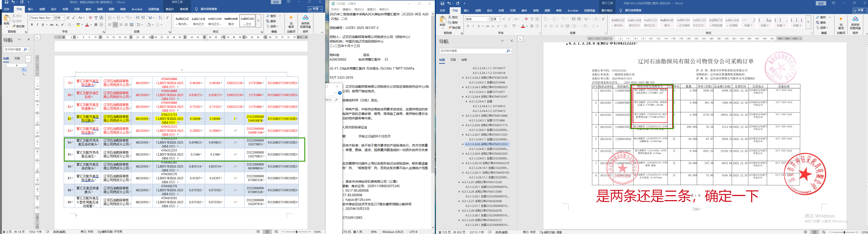Image resolution: width=868 pixels, height=234 pixels.
Task: Toggle italic in 销售业绩统计表 window
Action: click(x=37, y=25)
